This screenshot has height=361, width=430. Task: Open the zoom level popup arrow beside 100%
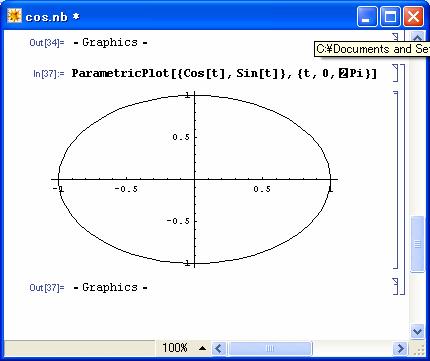tap(202, 348)
